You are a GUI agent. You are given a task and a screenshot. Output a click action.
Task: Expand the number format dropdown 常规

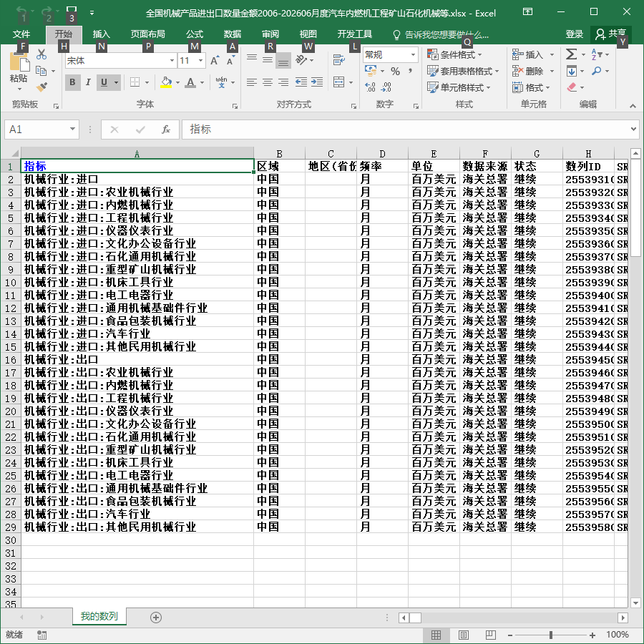click(x=413, y=54)
